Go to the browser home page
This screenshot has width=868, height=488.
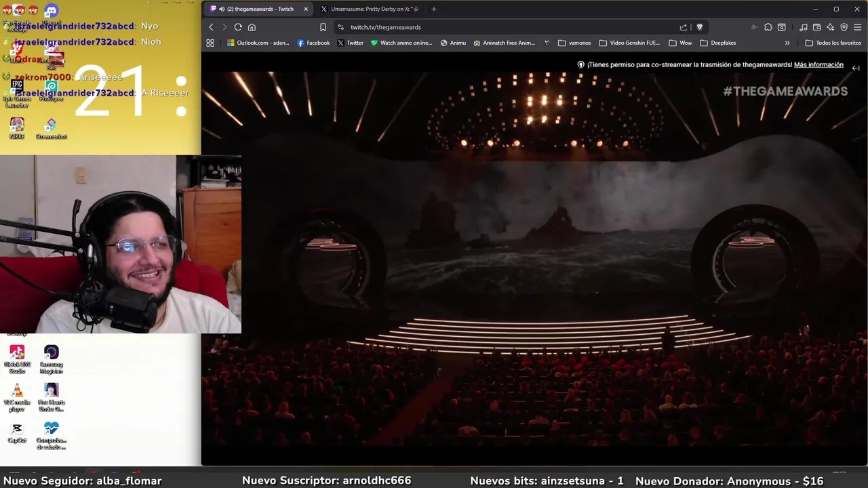pos(252,27)
